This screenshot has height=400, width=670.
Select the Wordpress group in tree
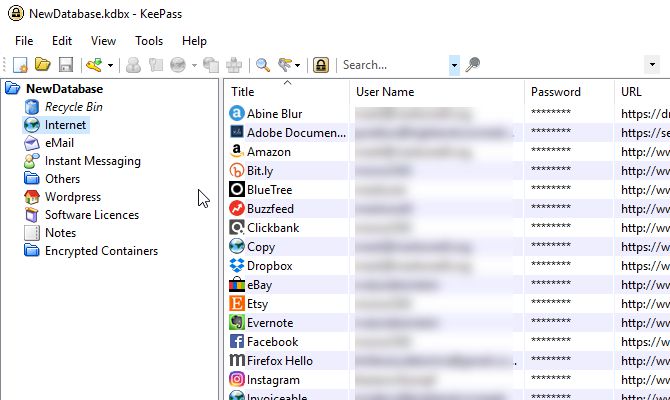click(x=72, y=197)
